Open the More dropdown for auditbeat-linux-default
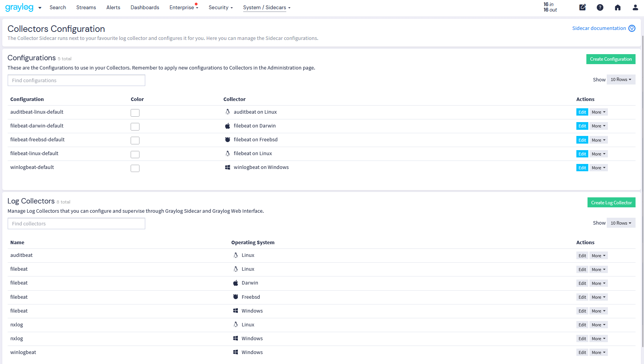This screenshot has height=364, width=644. pyautogui.click(x=598, y=112)
